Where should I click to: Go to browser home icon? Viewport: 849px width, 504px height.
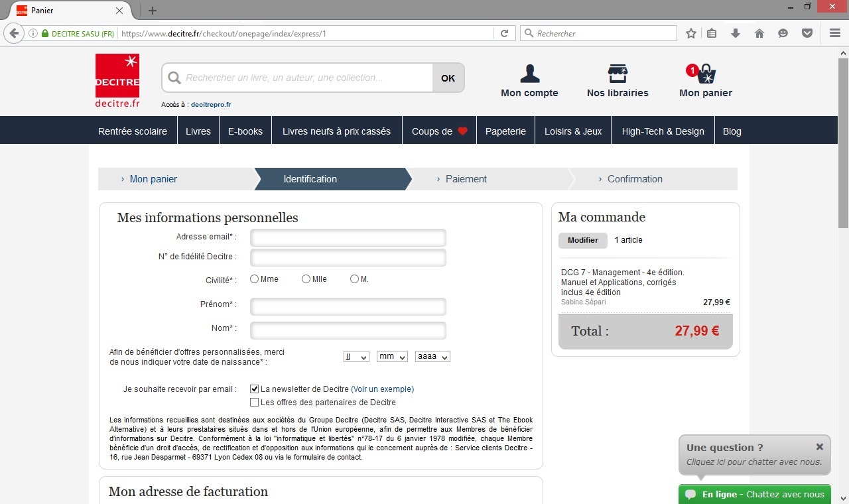759,33
